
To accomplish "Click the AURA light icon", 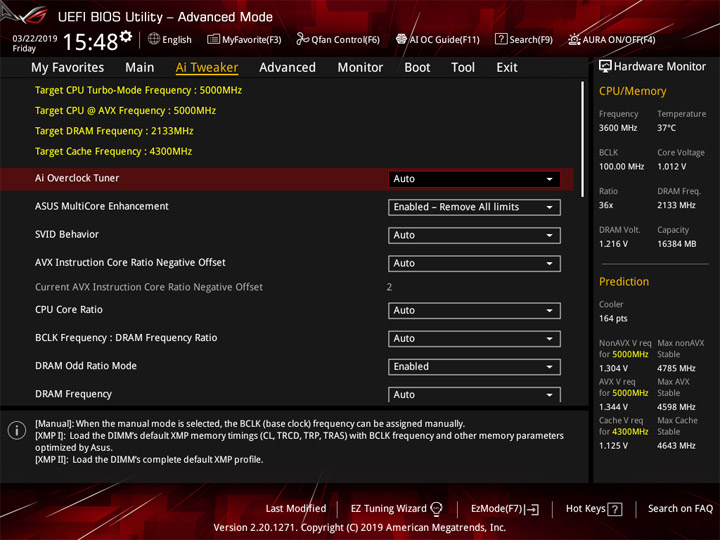I will coord(574,39).
